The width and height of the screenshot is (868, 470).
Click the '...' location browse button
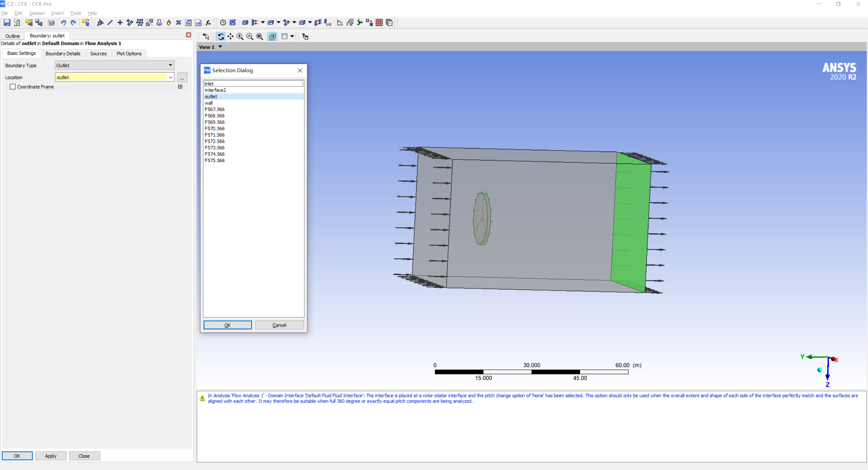[182, 77]
